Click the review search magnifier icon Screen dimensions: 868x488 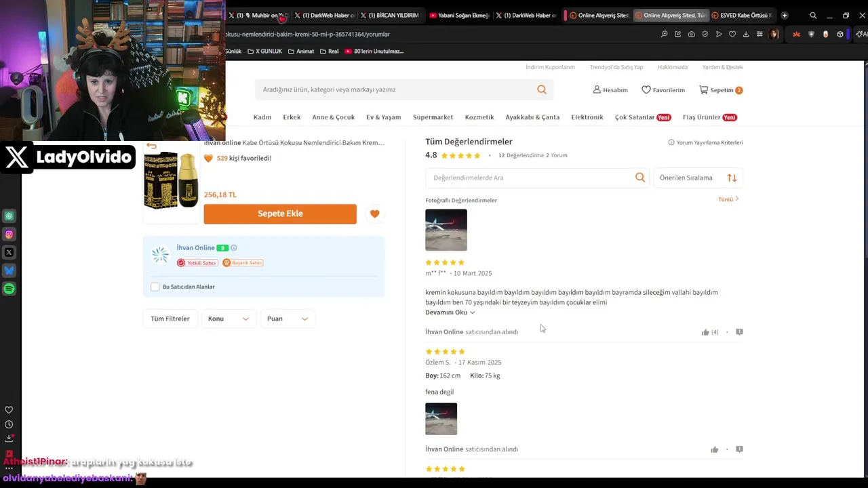pos(640,178)
